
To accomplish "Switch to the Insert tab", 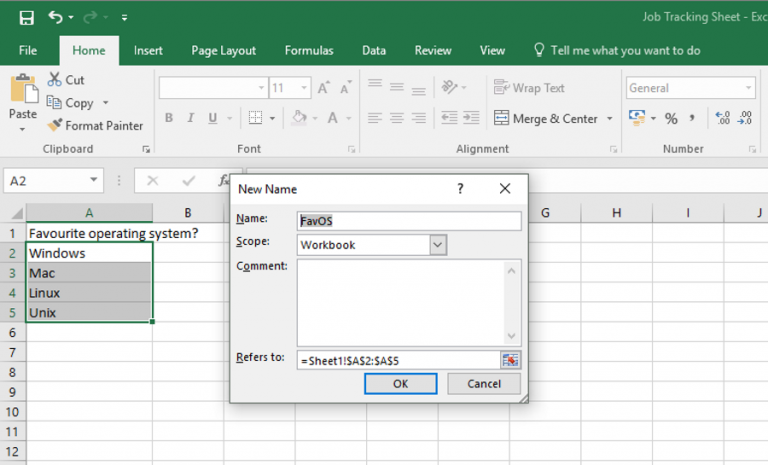I will [x=148, y=50].
